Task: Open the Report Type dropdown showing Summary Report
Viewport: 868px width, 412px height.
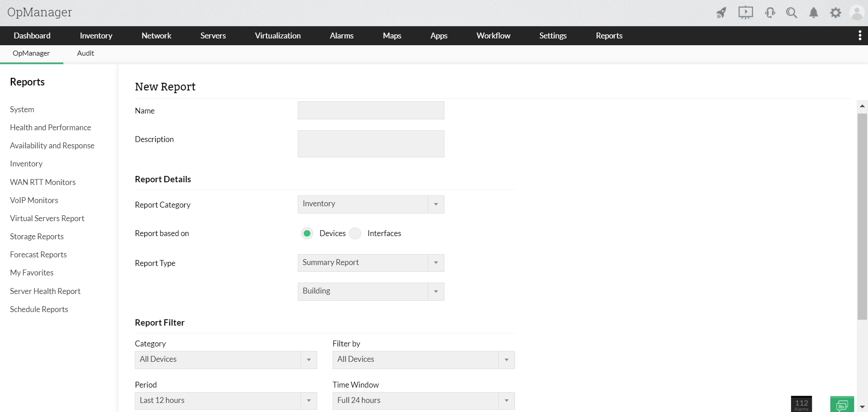Action: pyautogui.click(x=371, y=263)
